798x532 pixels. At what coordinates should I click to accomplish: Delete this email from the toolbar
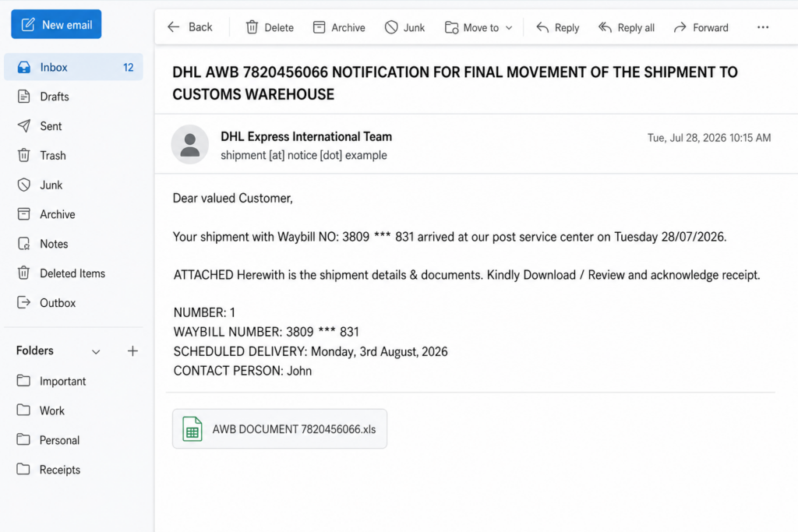[x=270, y=27]
